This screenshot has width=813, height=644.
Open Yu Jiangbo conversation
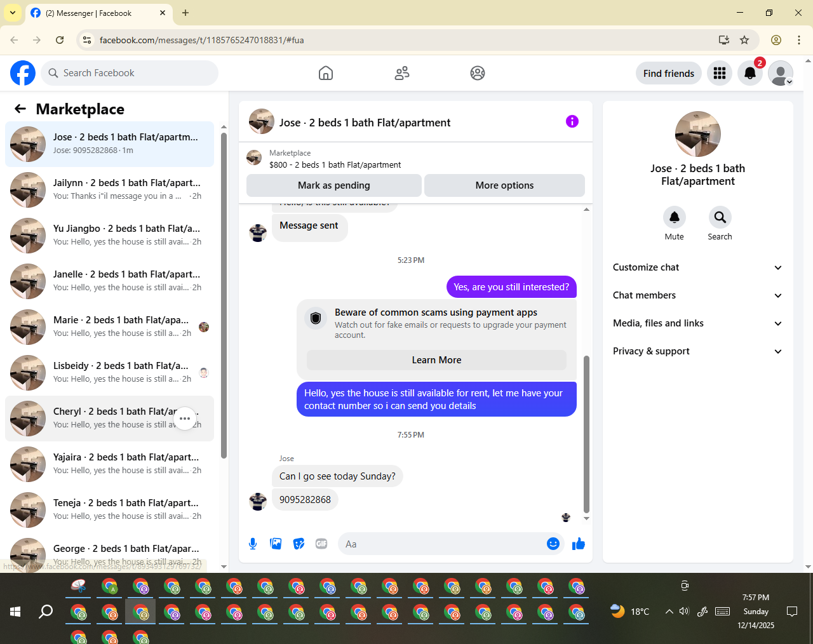[109, 236]
